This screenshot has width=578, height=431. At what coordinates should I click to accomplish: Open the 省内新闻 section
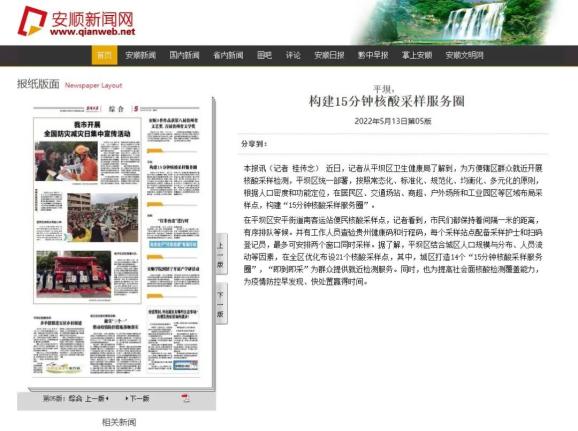(x=228, y=55)
